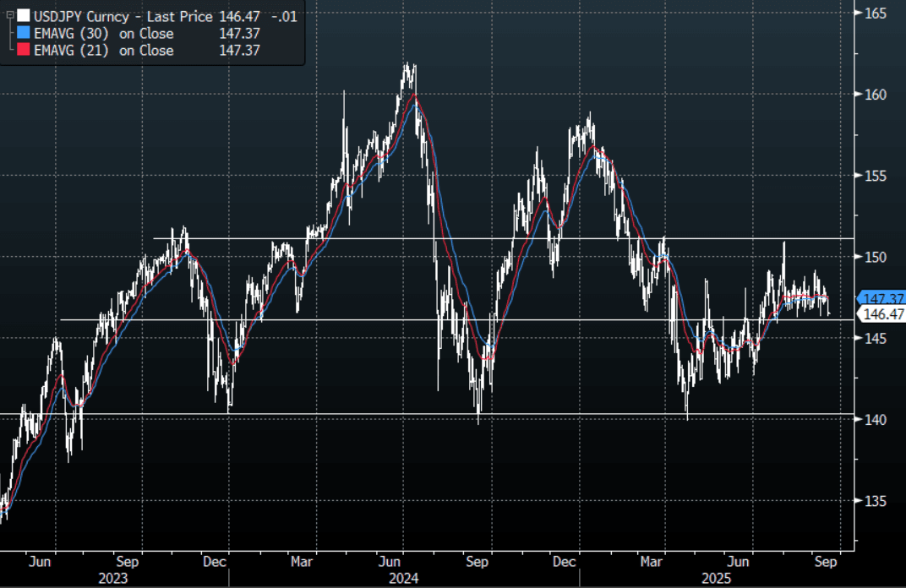Click the white USDJPY series color swatch

[23, 16]
